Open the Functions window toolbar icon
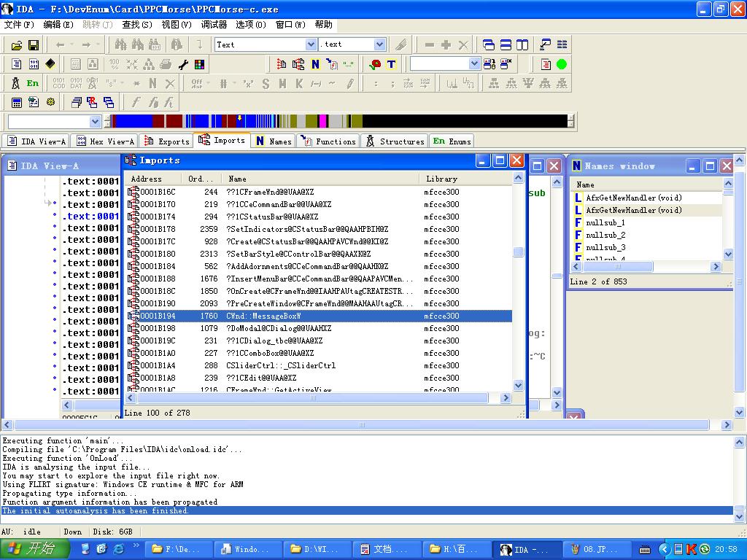 point(332,64)
